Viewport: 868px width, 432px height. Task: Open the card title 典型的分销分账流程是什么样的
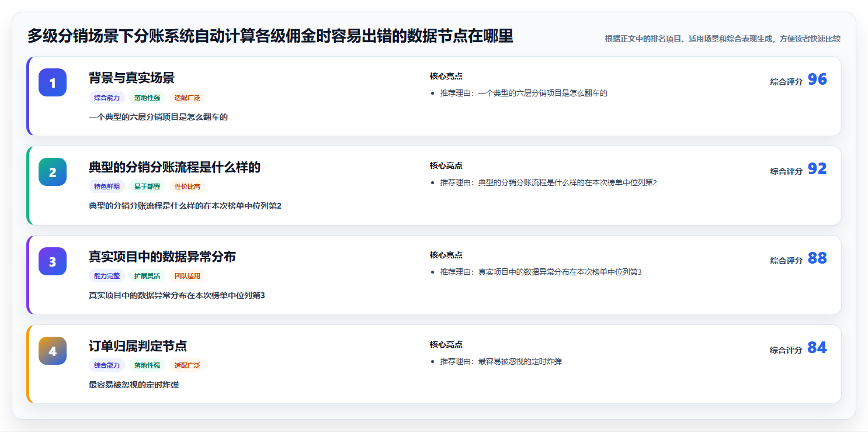tap(175, 167)
